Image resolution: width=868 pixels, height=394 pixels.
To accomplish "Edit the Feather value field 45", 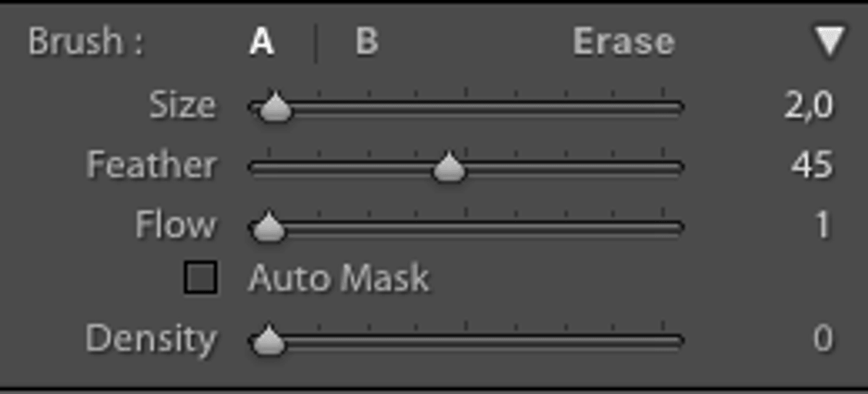I will click(x=812, y=166).
